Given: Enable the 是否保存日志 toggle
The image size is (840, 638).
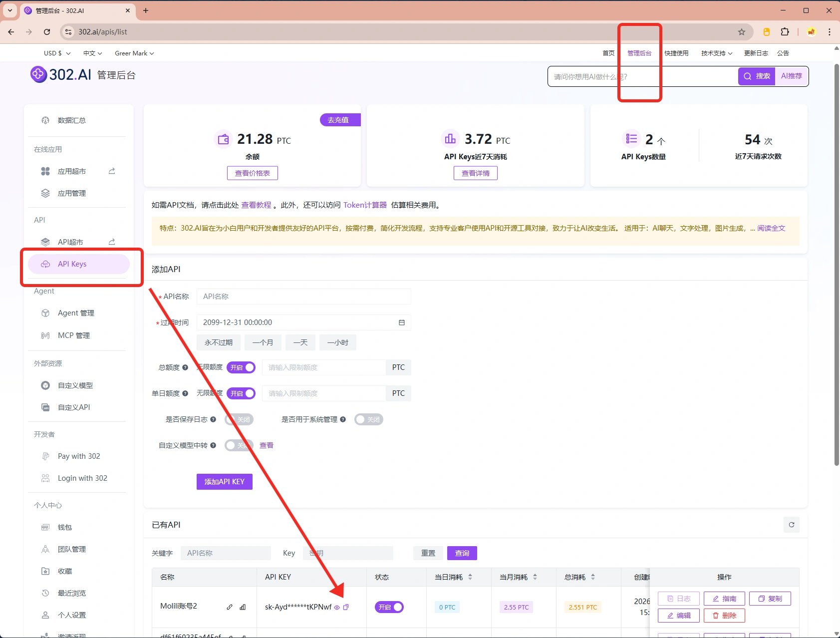Looking at the screenshot, I should click(239, 419).
